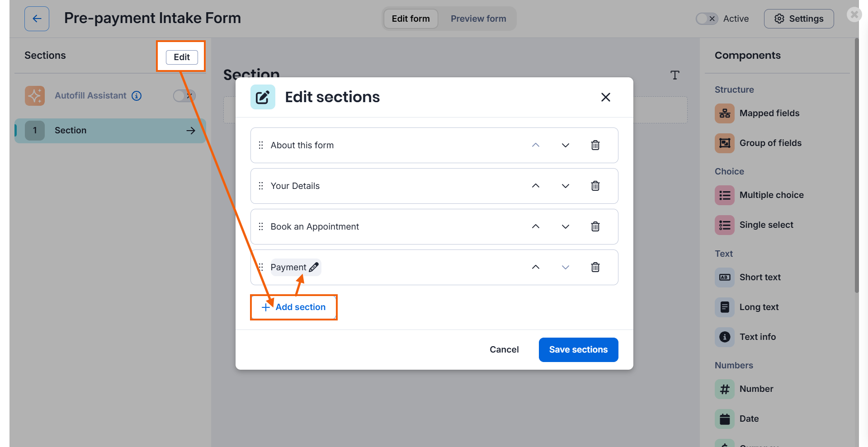Viewport: 868px width, 447px height.
Task: Move Book an Appointment down
Action: pyautogui.click(x=566, y=226)
